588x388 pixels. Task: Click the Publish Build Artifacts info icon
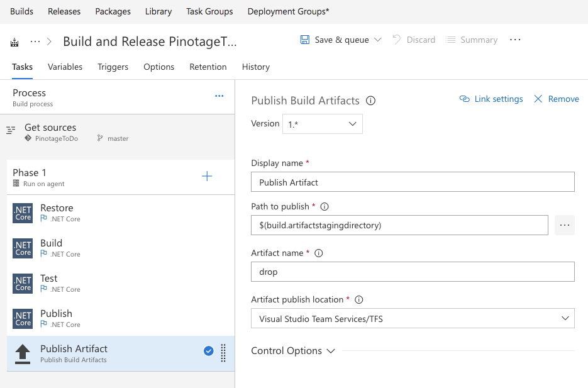[370, 101]
